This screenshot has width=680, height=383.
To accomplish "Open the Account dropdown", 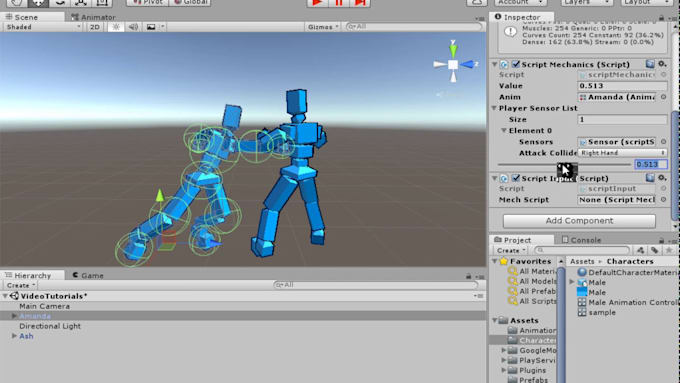I will [x=520, y=3].
